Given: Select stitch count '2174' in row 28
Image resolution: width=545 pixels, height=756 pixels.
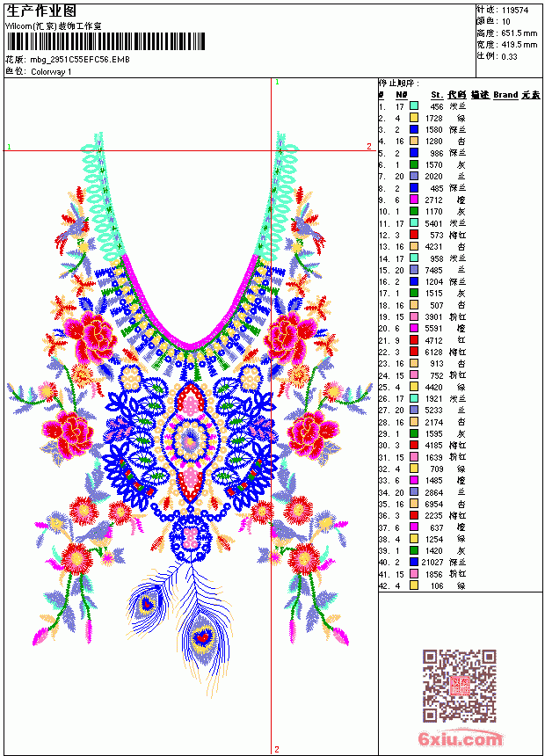Looking at the screenshot, I should point(434,422).
